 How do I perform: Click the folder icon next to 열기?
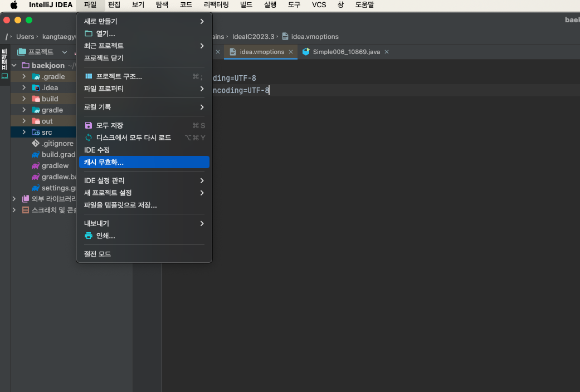pyautogui.click(x=89, y=33)
